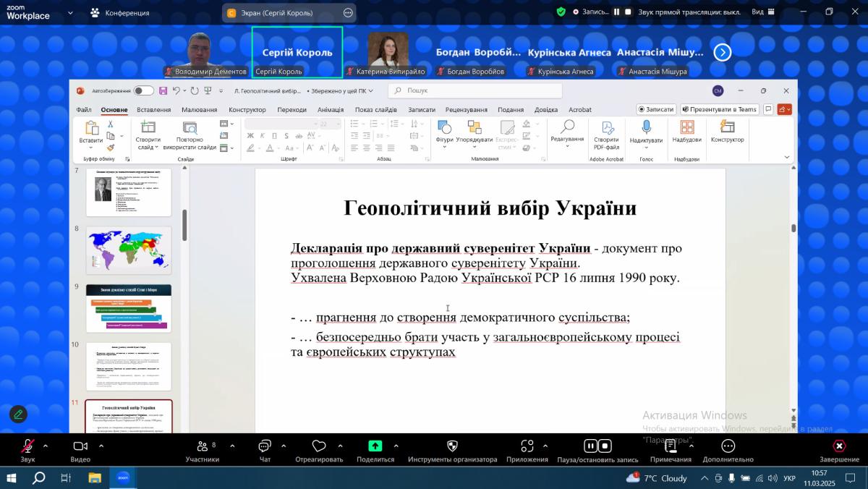Image resolution: width=868 pixels, height=489 pixels.
Task: Open Host tools shield icon
Action: tap(452, 446)
